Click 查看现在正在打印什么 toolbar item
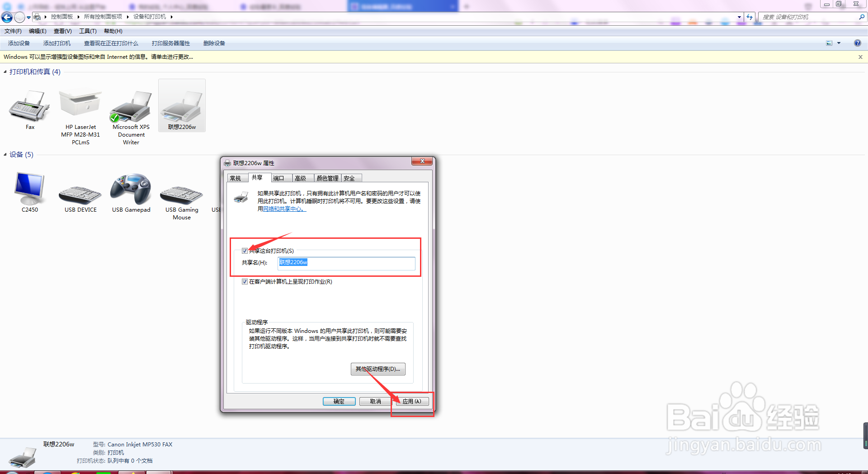This screenshot has width=868, height=474. (x=111, y=43)
